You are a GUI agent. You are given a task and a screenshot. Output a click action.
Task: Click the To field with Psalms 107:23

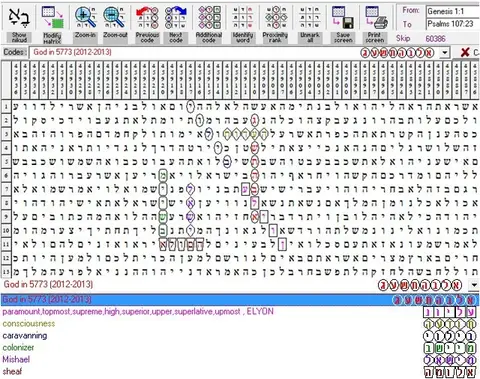click(453, 24)
